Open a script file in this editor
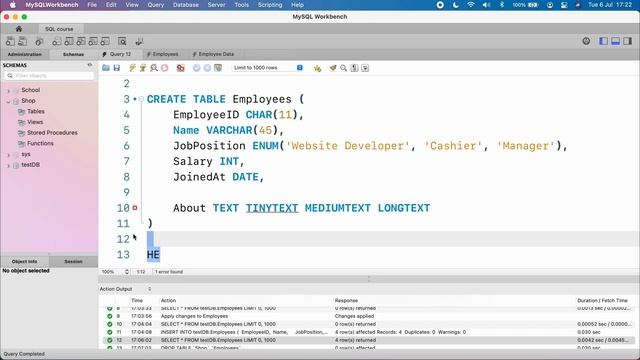 pos(106,68)
